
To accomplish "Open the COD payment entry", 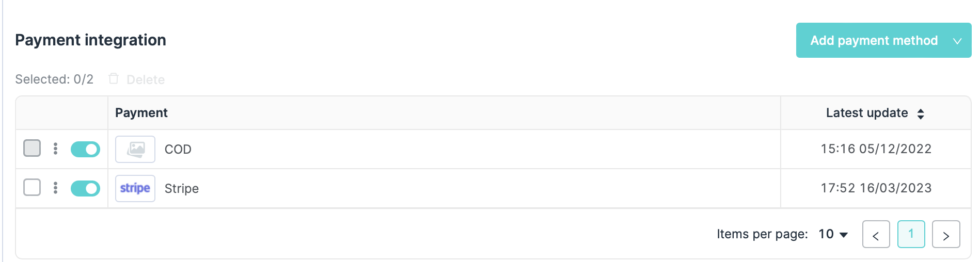I will click(178, 150).
